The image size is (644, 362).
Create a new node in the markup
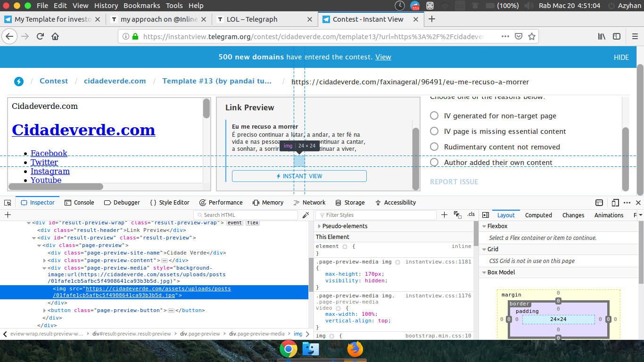(8, 215)
